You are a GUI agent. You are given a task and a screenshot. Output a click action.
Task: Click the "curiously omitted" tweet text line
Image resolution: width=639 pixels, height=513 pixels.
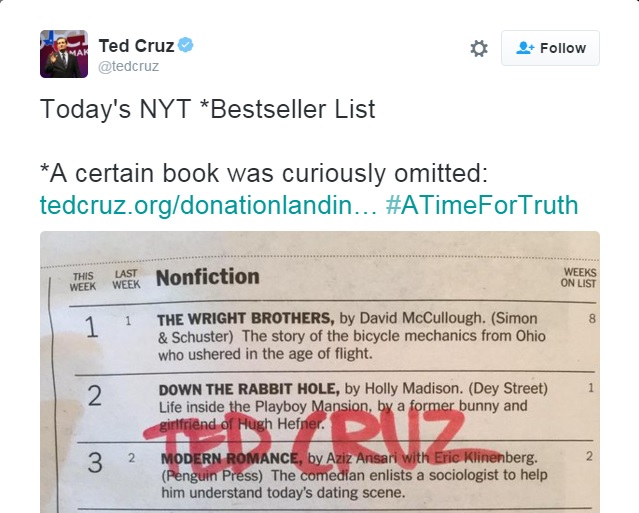pyautogui.click(x=264, y=173)
